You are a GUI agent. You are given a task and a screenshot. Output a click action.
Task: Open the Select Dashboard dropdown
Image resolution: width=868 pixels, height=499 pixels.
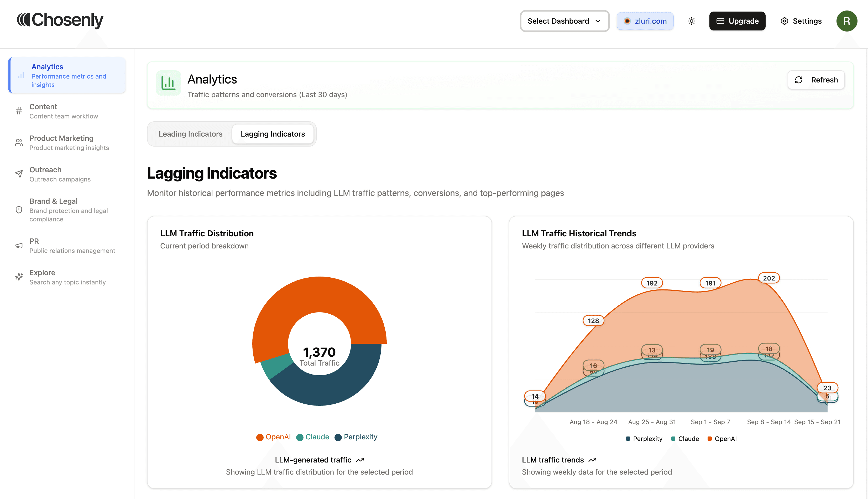tap(564, 21)
